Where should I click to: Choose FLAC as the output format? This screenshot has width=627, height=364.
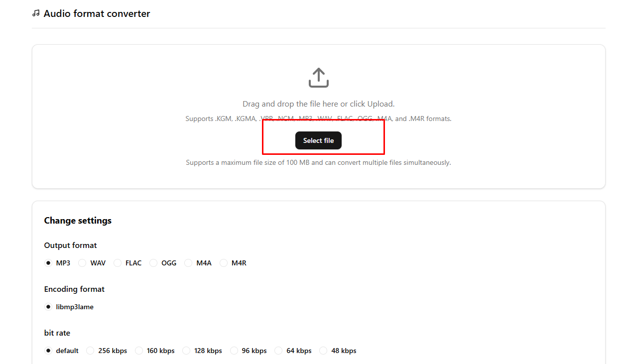coord(118,262)
